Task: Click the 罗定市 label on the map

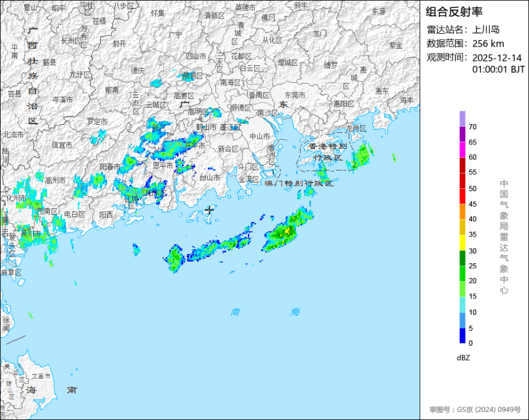Action: tap(97, 121)
